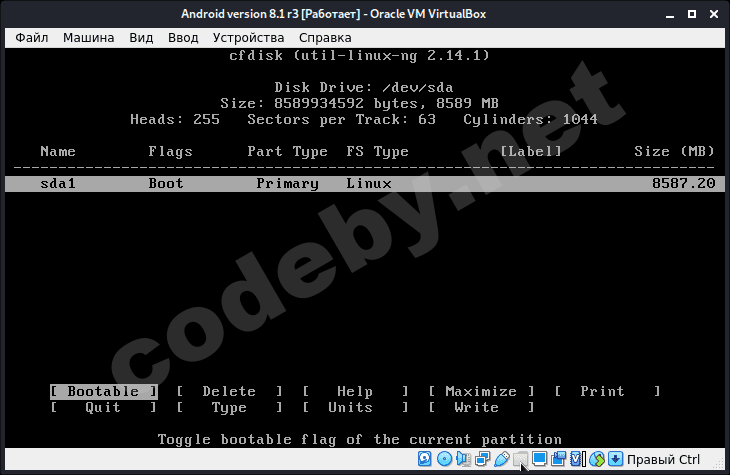Click the mouse integration globe icon

pyautogui.click(x=596, y=459)
